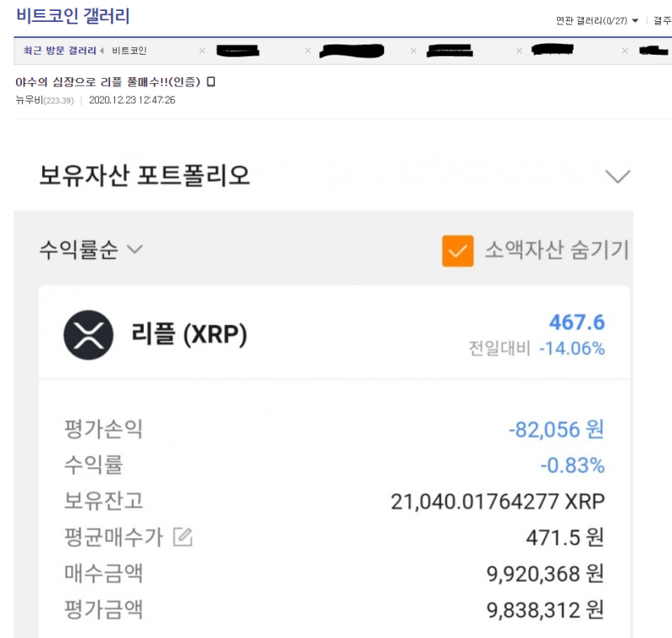Expand the 연관 갤러리(0/27) dropdown
This screenshot has width=672, height=638.
[x=597, y=20]
